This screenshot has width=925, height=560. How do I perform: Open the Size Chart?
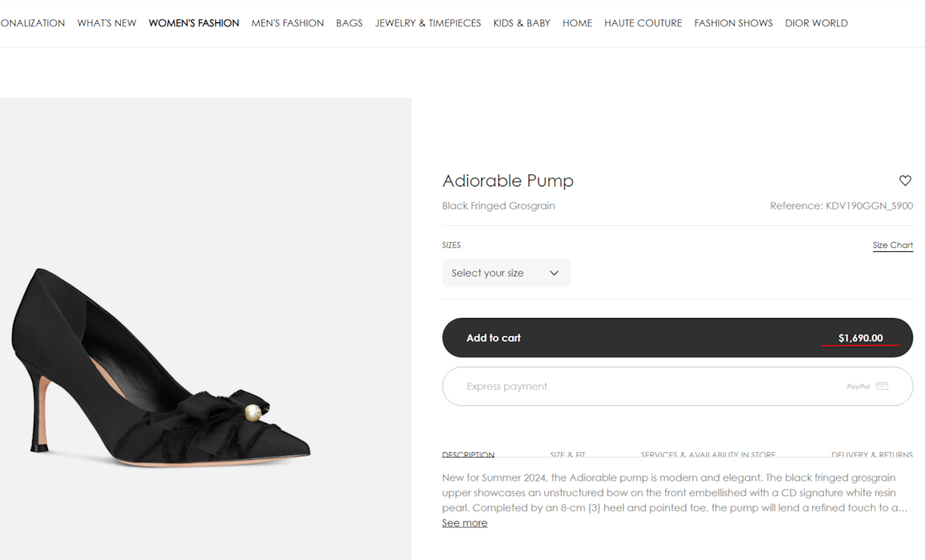[893, 245]
